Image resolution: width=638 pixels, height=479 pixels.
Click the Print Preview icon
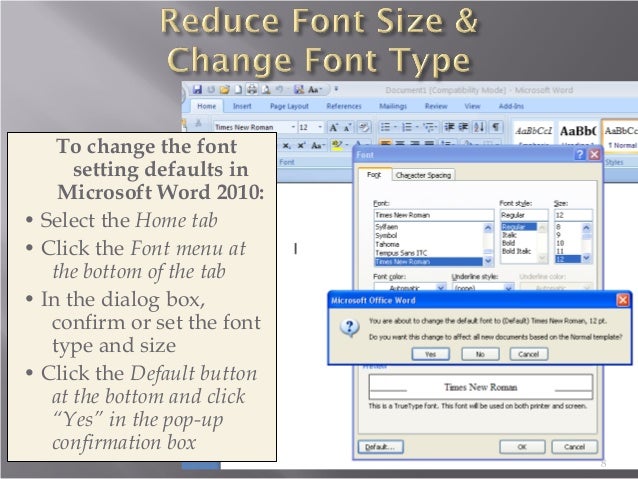(x=266, y=90)
